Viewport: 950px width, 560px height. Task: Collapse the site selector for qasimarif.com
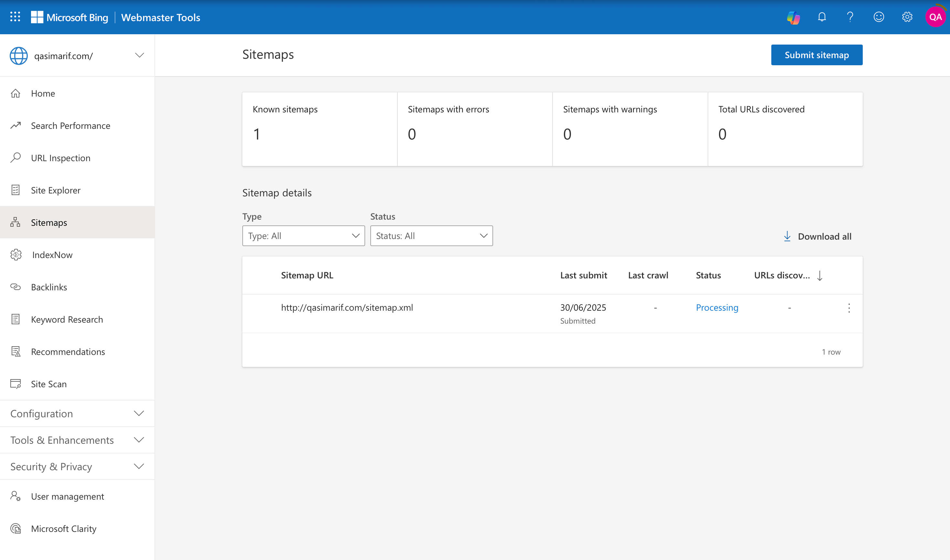(139, 55)
